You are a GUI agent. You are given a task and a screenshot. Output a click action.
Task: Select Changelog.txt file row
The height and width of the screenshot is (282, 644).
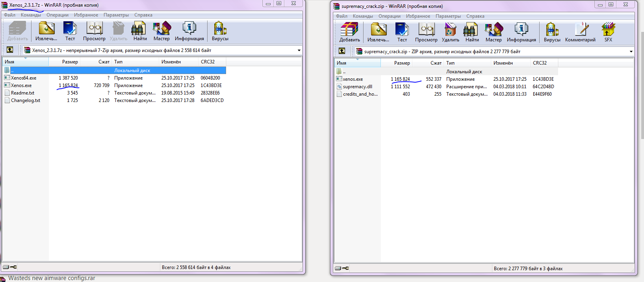(115, 100)
